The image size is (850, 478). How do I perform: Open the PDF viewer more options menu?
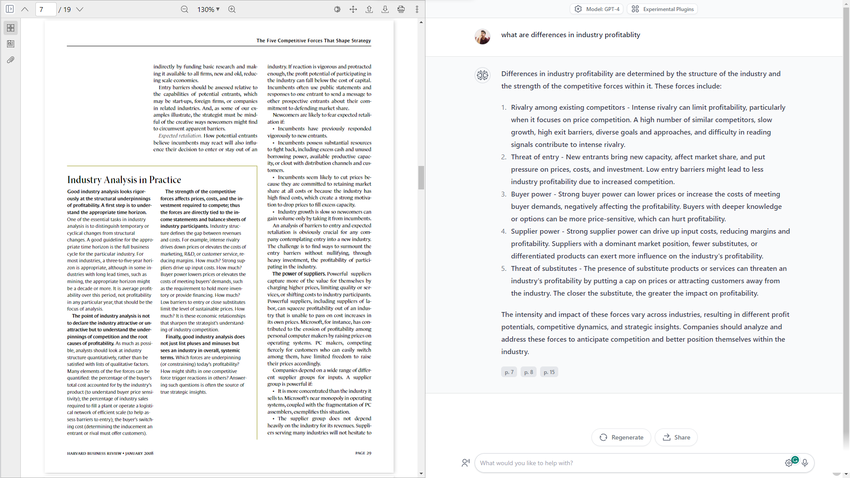click(417, 9)
